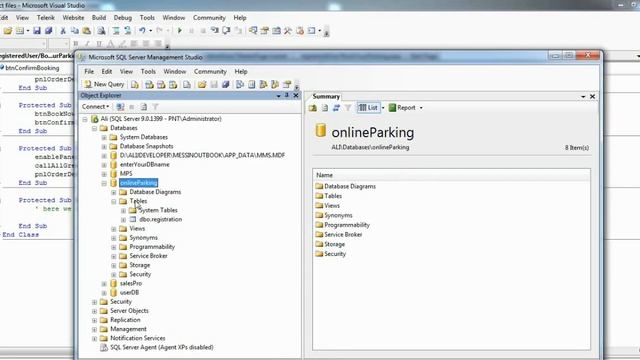The height and width of the screenshot is (360, 640).
Task: Collapse the Tables folder in Object Explorer tree
Action: click(x=114, y=202)
